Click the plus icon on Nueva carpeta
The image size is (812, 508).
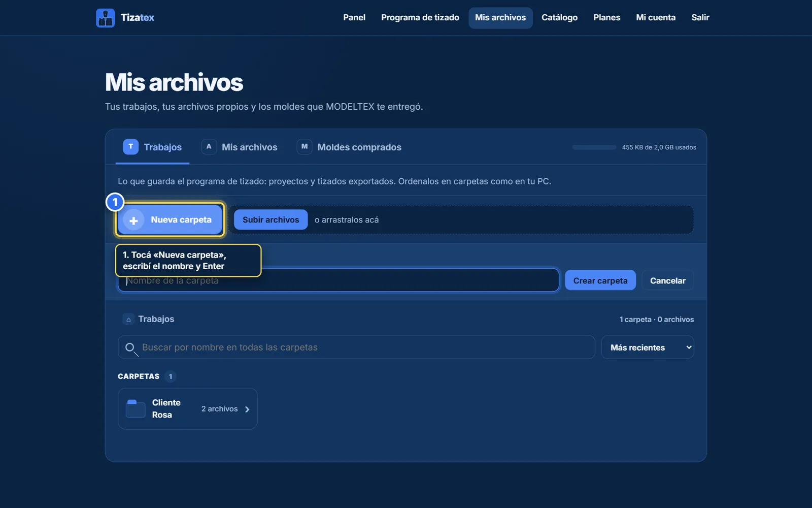(x=133, y=220)
